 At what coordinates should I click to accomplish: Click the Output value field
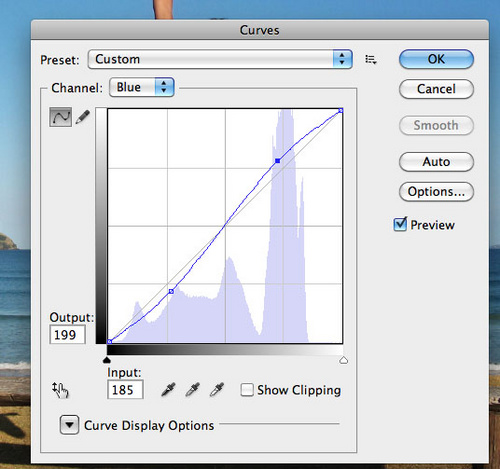click(x=68, y=335)
